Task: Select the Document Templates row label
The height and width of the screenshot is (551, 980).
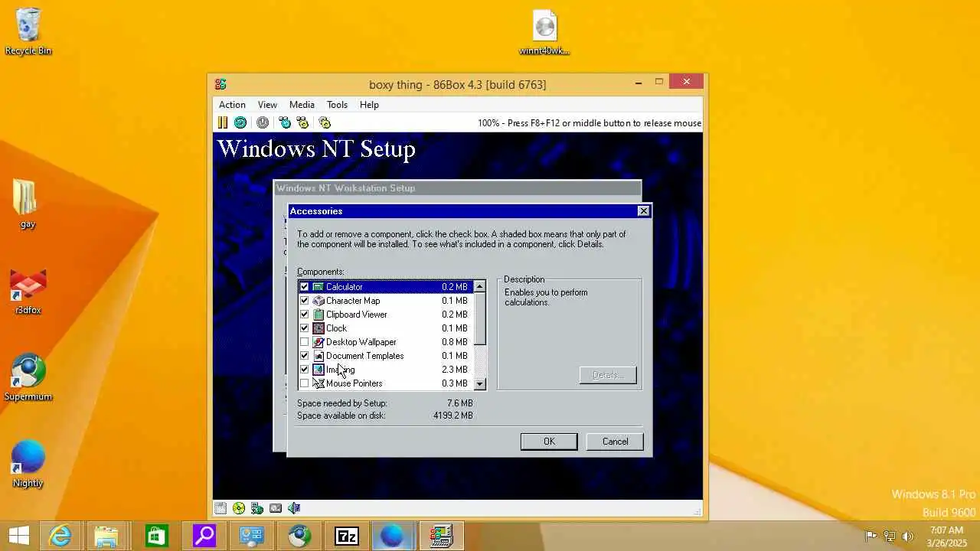Action: 364,356
